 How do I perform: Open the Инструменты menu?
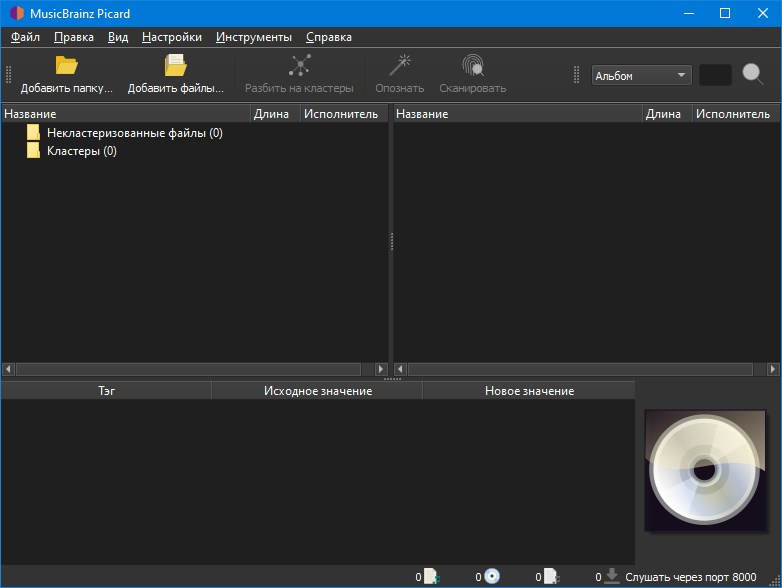tap(254, 37)
